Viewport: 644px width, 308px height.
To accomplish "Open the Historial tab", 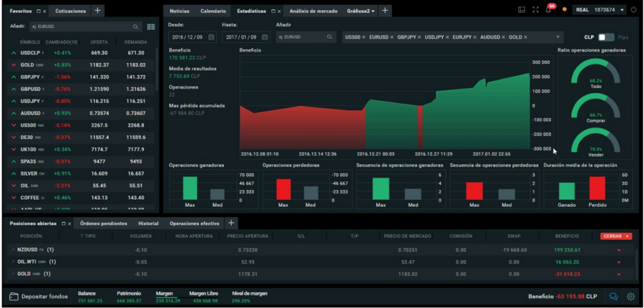I will coord(148,223).
